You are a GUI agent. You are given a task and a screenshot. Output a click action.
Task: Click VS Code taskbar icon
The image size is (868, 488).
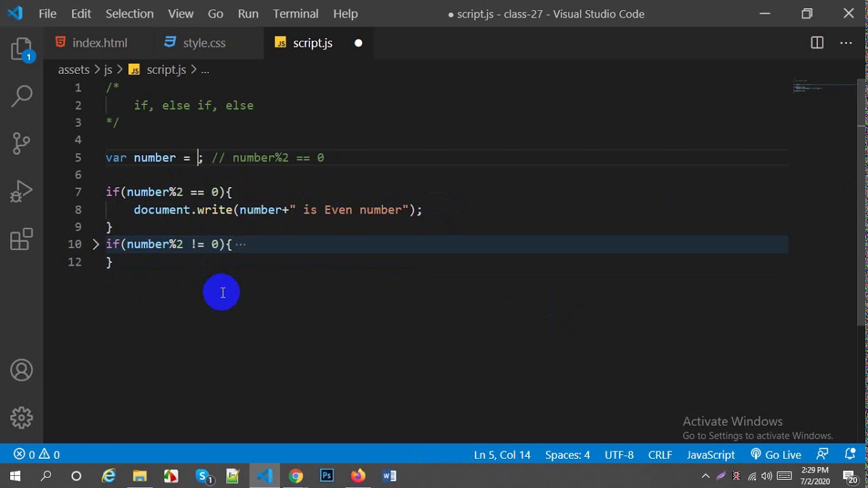pyautogui.click(x=264, y=476)
